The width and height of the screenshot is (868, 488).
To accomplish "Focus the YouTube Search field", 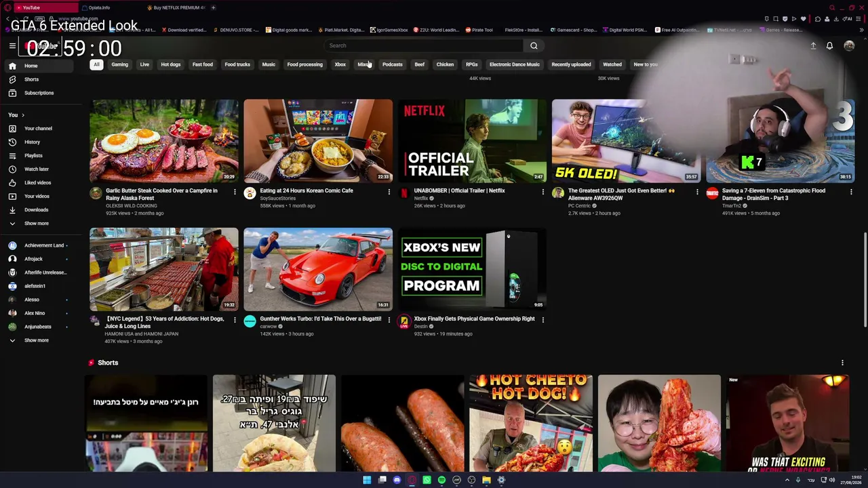I will (x=425, y=45).
